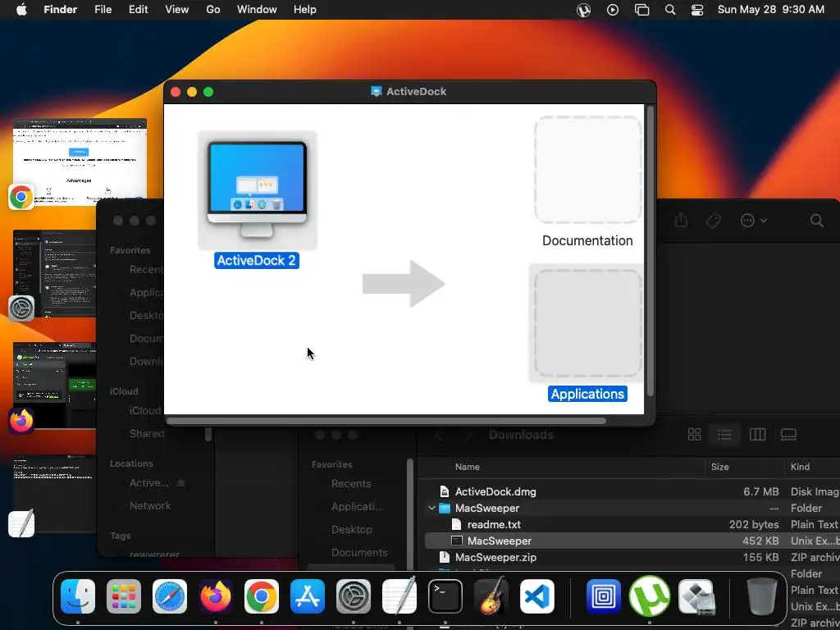Click the date and time in menu bar
Screen dimensions: 840x630
tap(771, 10)
